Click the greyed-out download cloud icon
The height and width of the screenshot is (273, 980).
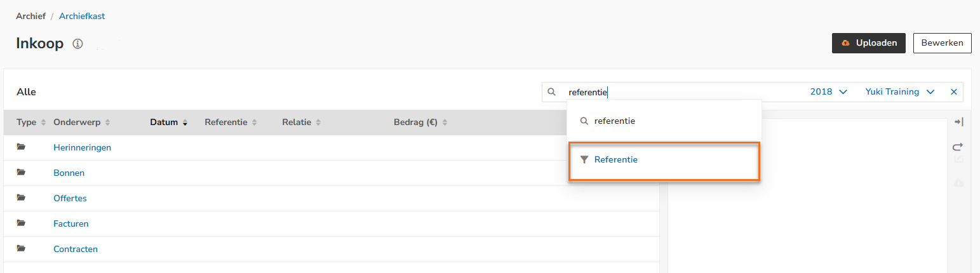pyautogui.click(x=959, y=183)
